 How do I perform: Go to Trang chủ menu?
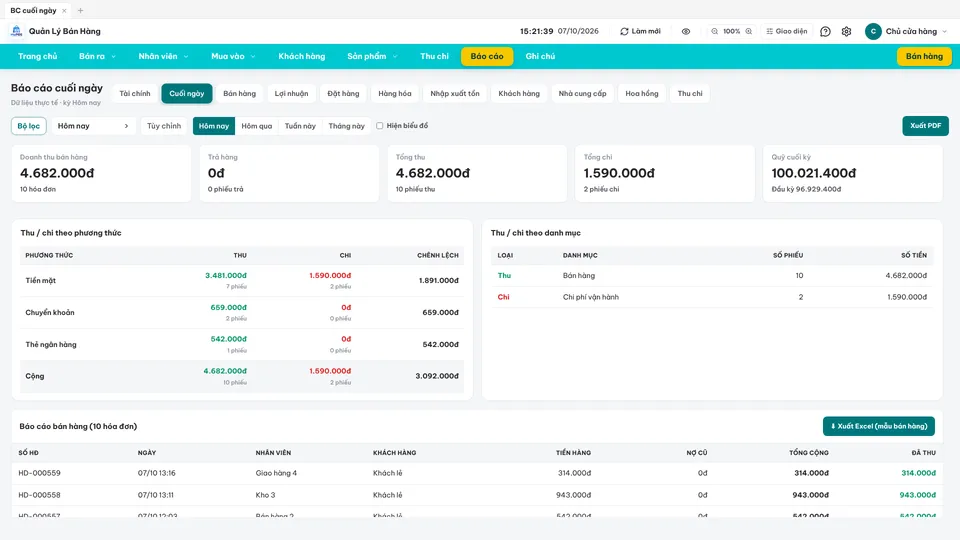coord(37,56)
